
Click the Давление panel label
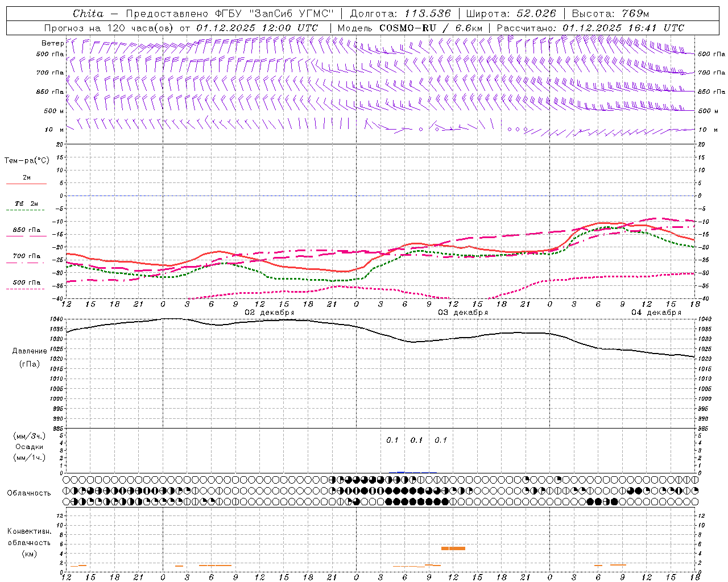click(30, 351)
